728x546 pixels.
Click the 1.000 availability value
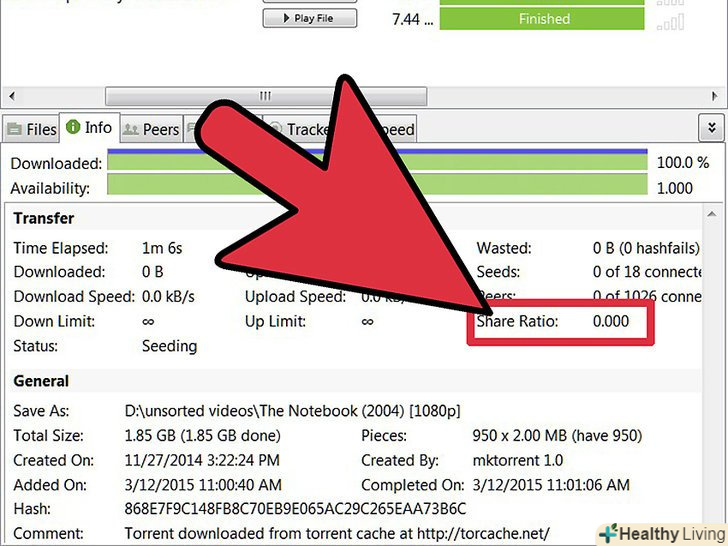674,188
